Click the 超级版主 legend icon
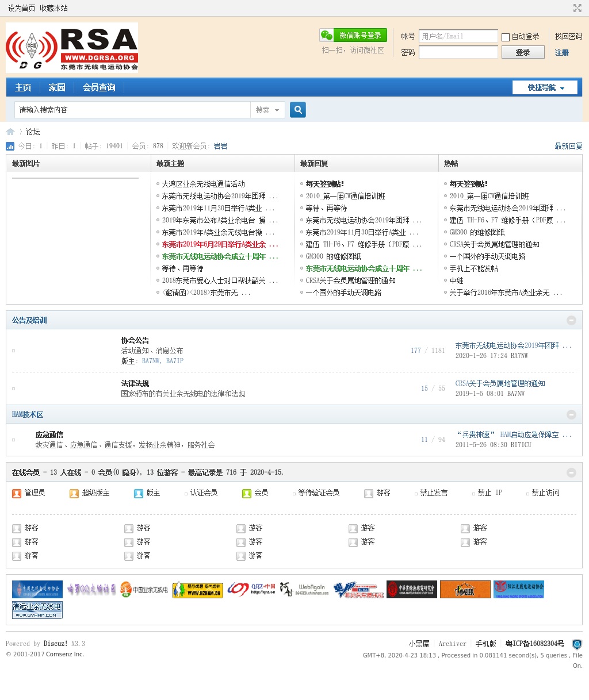Image resolution: width=589 pixels, height=700 pixels. 74,493
